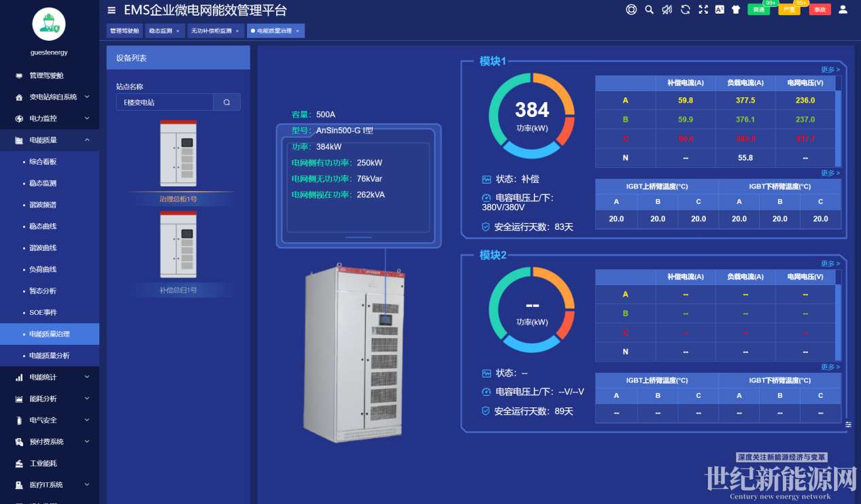Image resolution: width=861 pixels, height=504 pixels.
Task: Open theme skin shirt icon
Action: click(736, 10)
